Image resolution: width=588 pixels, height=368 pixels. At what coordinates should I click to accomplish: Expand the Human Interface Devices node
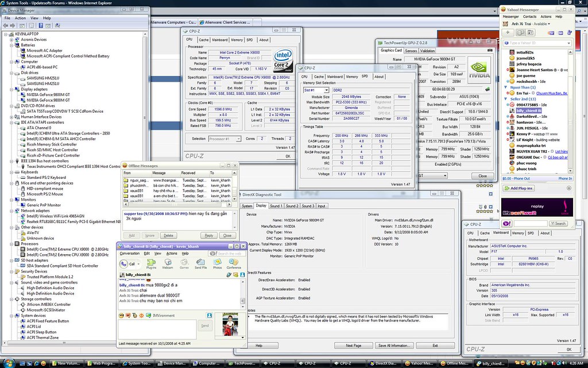coord(11,117)
